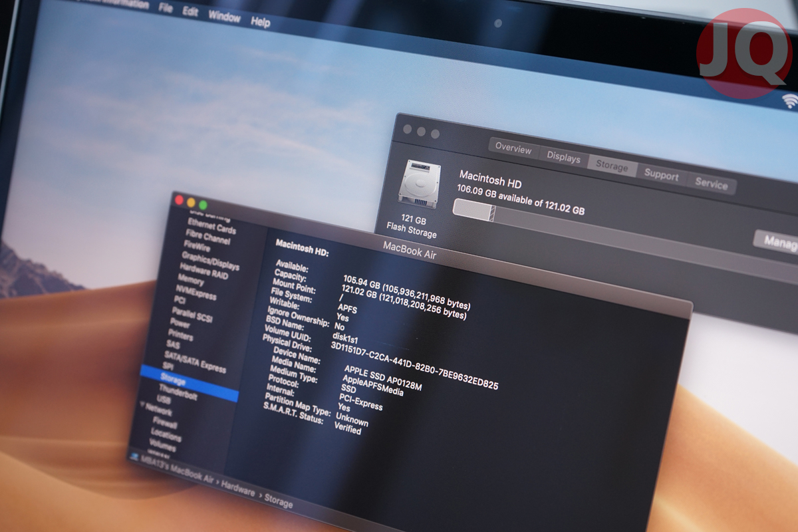
Task: Click the "Mount Point:" label
Action: 293,286
